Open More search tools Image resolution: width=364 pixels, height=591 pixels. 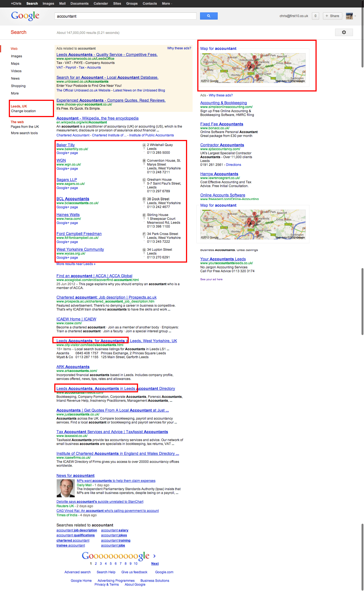click(x=24, y=133)
